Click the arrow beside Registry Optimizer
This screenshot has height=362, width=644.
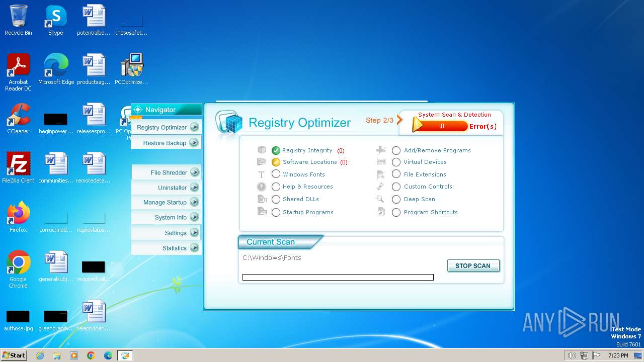point(194,127)
